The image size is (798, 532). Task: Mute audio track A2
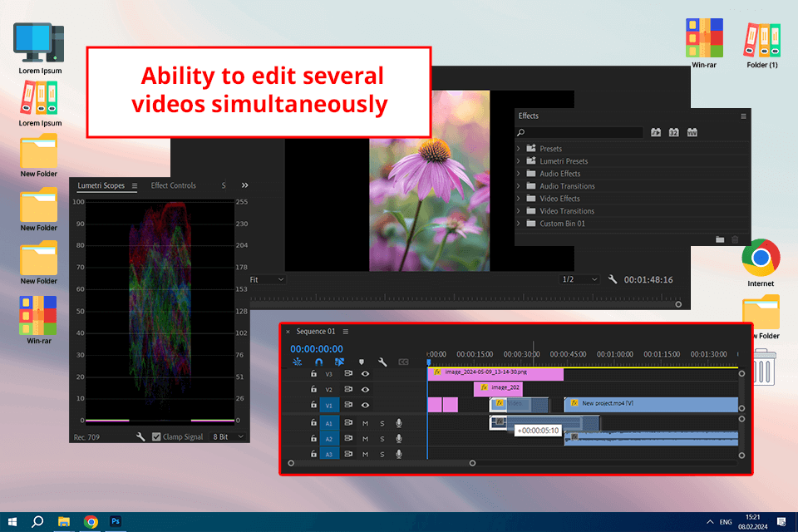click(x=365, y=438)
